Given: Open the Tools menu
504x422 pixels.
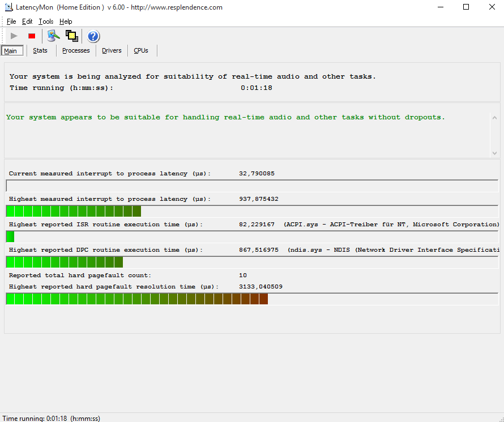Looking at the screenshot, I should [46, 21].
